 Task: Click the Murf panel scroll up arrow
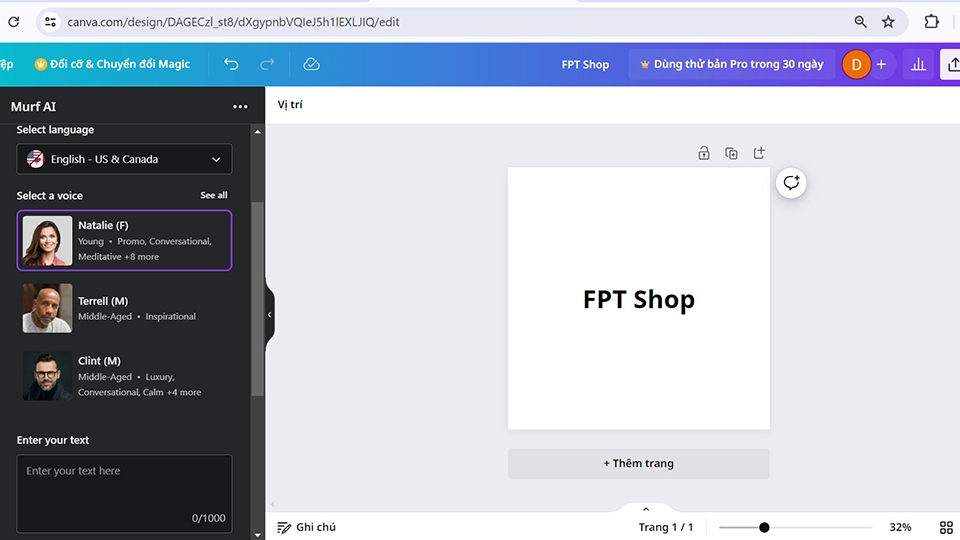(x=257, y=132)
